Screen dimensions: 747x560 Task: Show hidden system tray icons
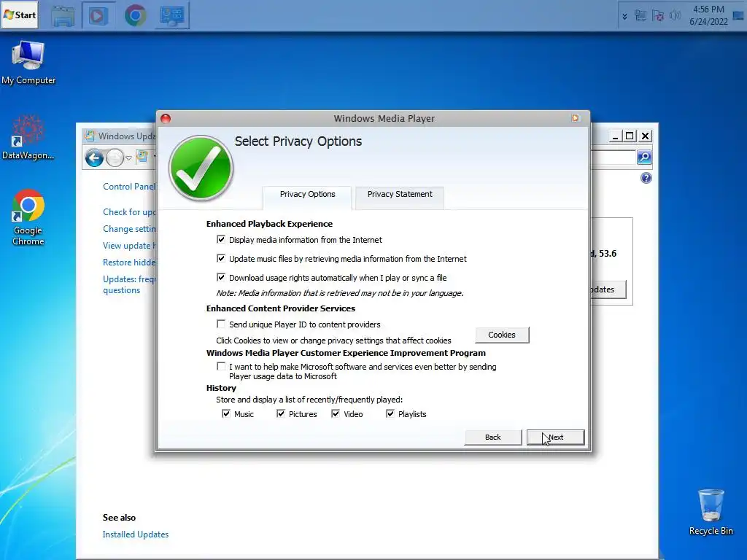624,16
